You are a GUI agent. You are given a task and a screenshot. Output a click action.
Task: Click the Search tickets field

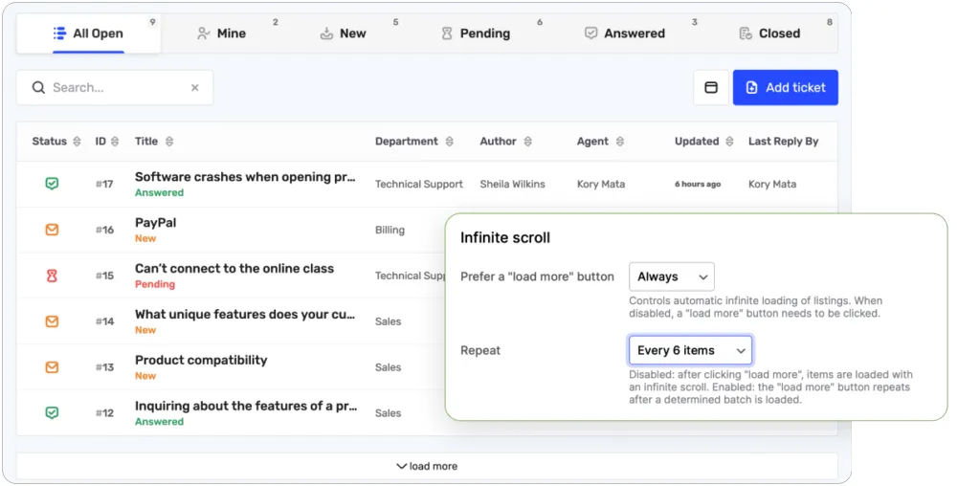point(115,87)
